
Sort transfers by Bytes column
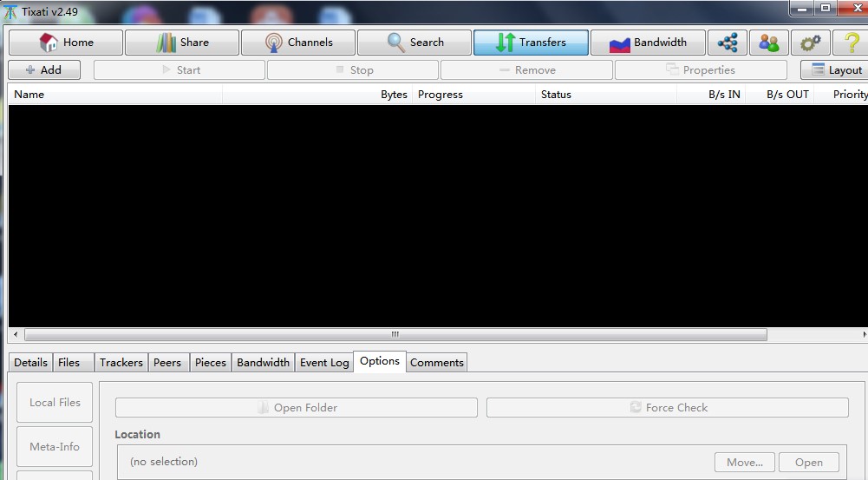pyautogui.click(x=317, y=95)
